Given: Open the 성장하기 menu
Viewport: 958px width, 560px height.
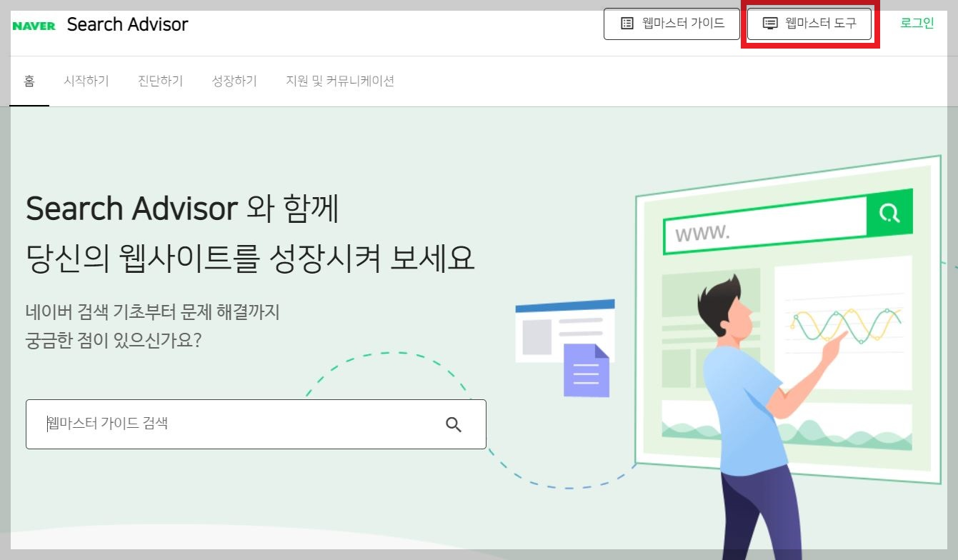Looking at the screenshot, I should click(x=234, y=81).
